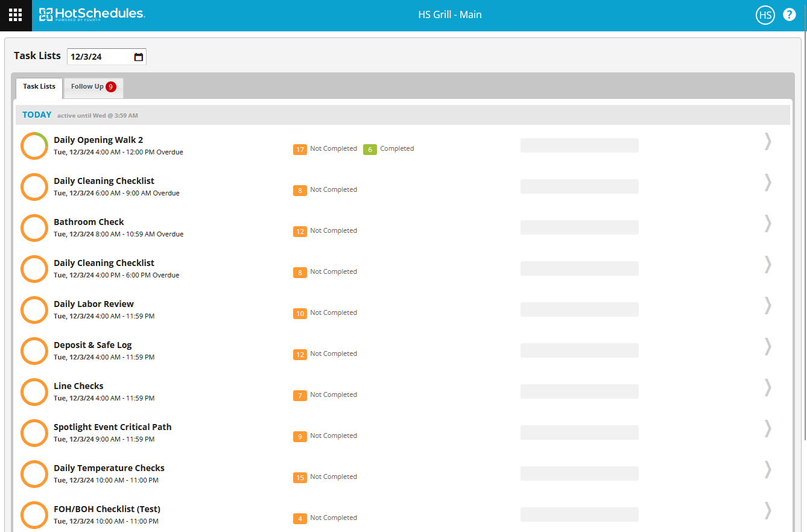This screenshot has width=807, height=532.
Task: Open the Line Checks task list
Action: pyautogui.click(x=78, y=386)
